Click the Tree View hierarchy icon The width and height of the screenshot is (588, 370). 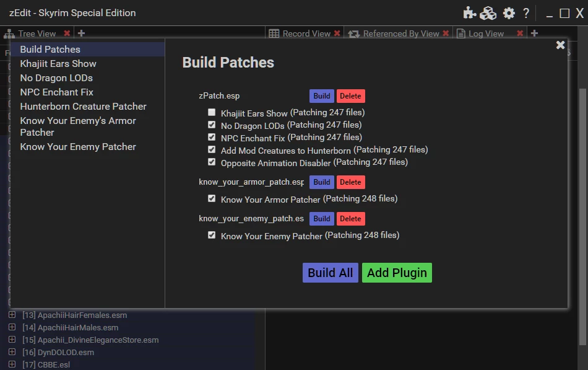click(9, 34)
